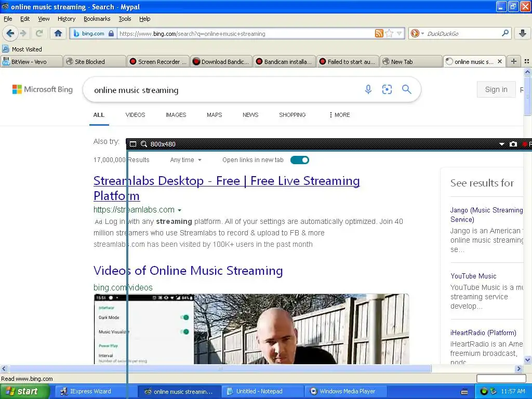Viewport: 532px width, 399px height.
Task: Switch to the Screen Recorder tab
Action: [158, 61]
